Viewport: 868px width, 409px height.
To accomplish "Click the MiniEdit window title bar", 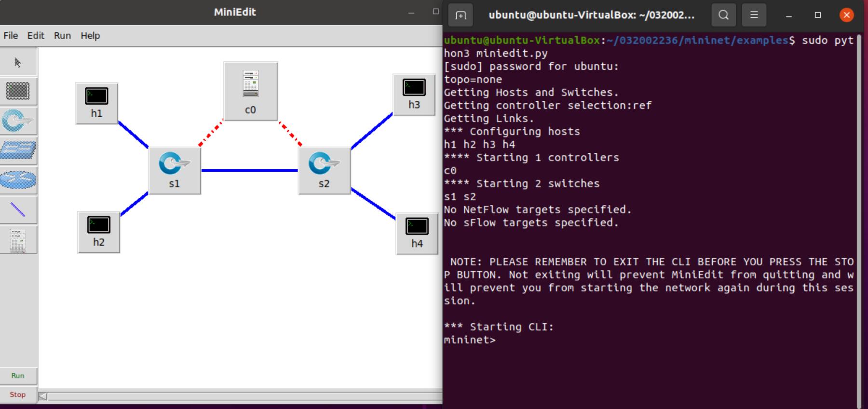I will (221, 12).
